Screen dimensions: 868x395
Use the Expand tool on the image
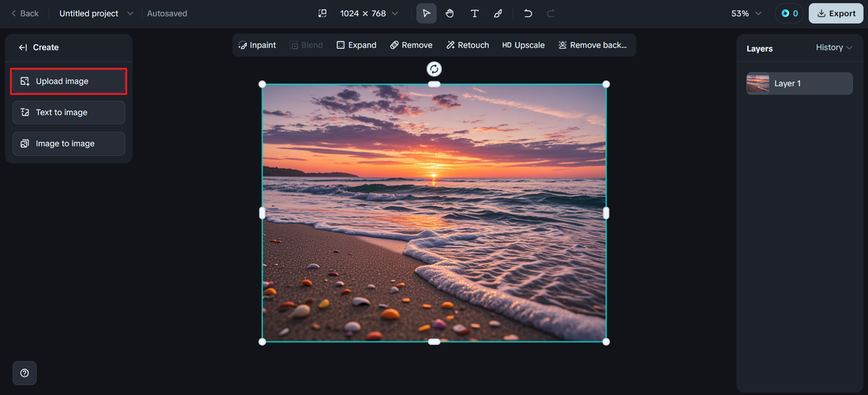pyautogui.click(x=356, y=45)
